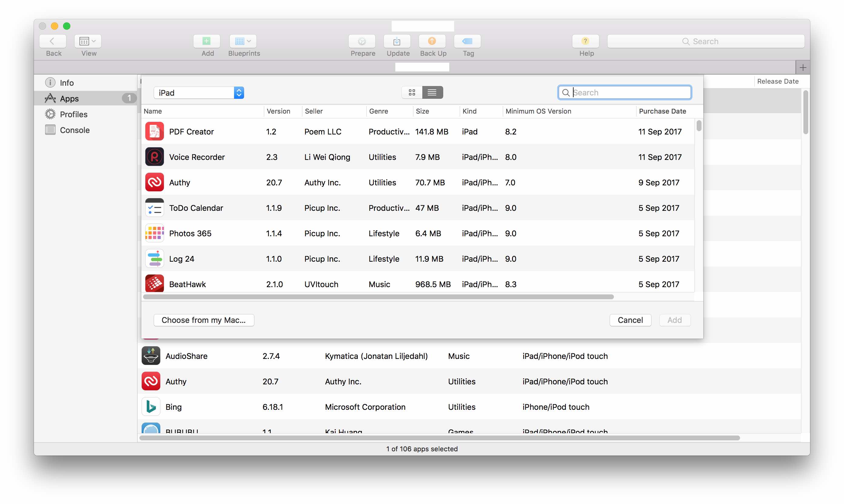The image size is (844, 504).
Task: Click the 'Photos 365' name text
Action: click(190, 233)
